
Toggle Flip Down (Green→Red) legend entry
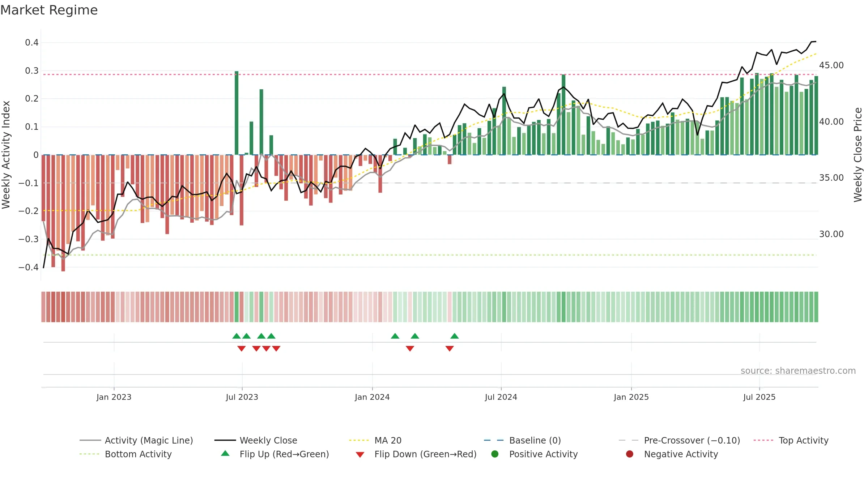[x=416, y=454]
